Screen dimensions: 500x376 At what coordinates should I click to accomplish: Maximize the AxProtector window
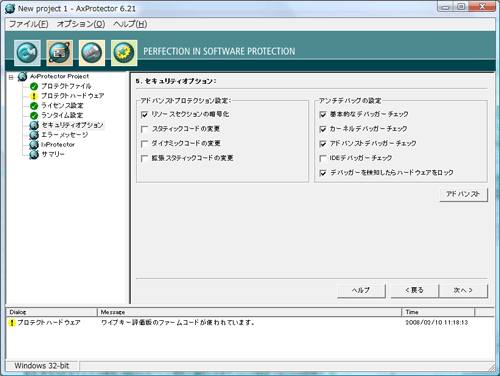point(461,7)
